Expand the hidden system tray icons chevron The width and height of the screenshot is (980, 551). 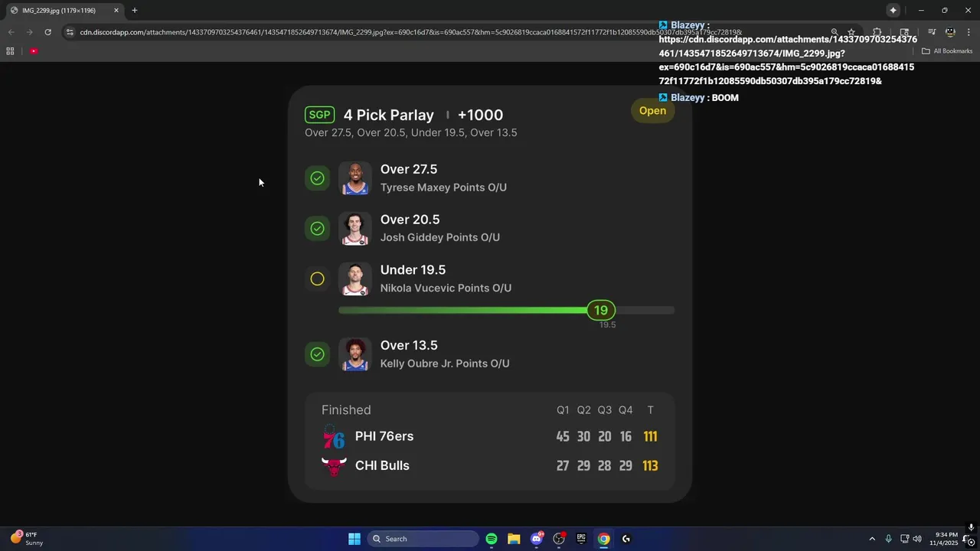point(871,539)
